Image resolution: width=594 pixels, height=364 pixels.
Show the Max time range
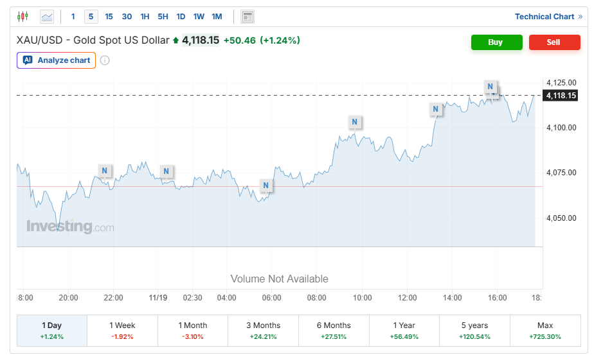(544, 331)
